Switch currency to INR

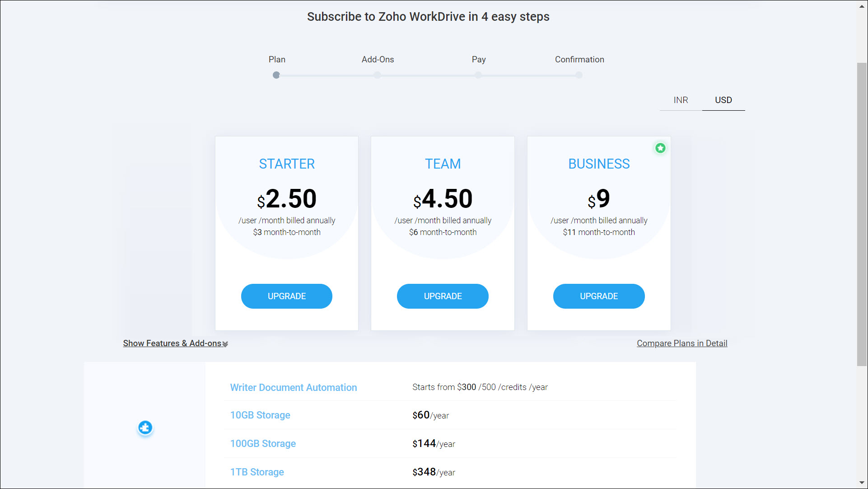point(681,100)
